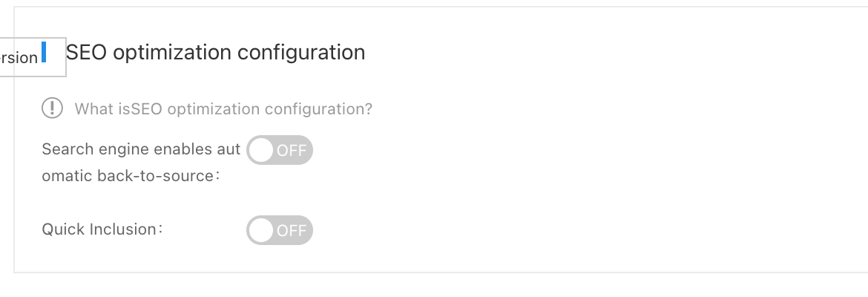Click the exclamation info icon

[x=52, y=108]
